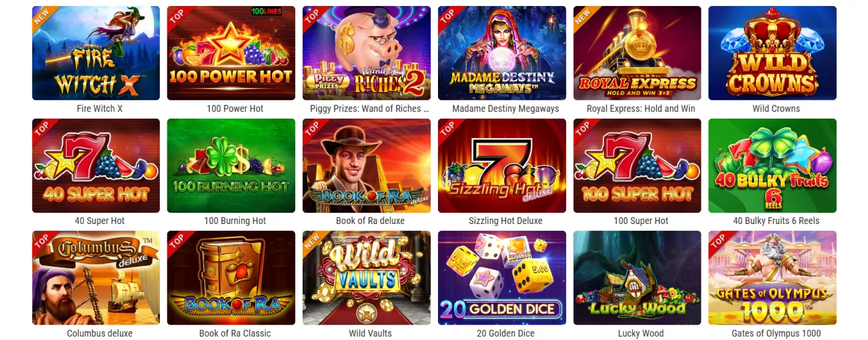The width and height of the screenshot is (868, 340).
Task: Click the "Sizzling Hot Deluxe" text label
Action: [x=505, y=221]
